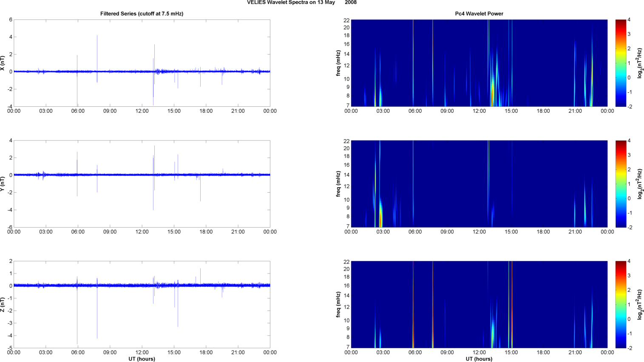644x362 pixels.
Task: Click the 12:00 tick label under X series
Action: [x=142, y=111]
